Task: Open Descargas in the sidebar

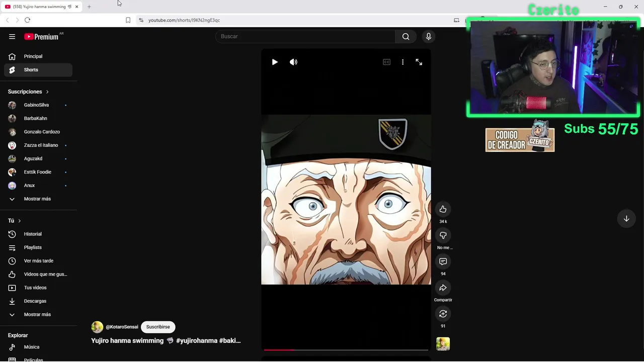Action: [38, 301]
